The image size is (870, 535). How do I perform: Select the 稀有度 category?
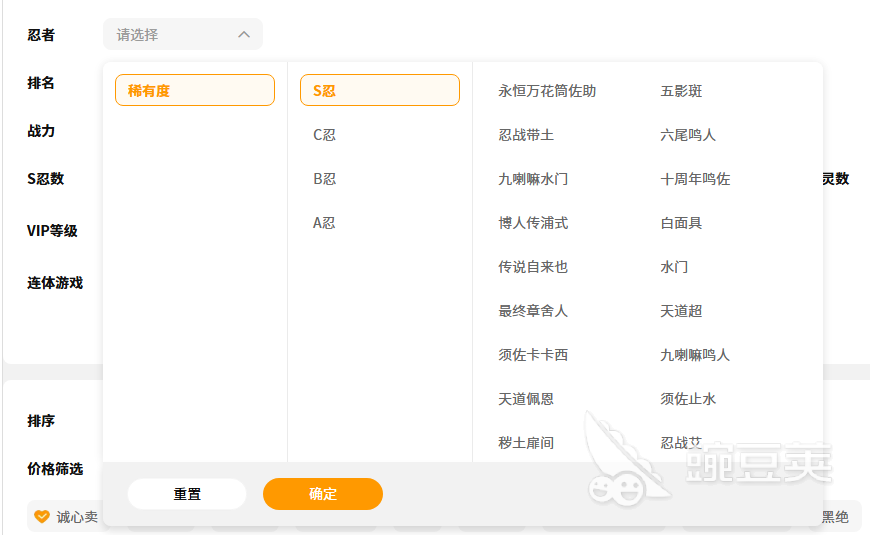[195, 90]
